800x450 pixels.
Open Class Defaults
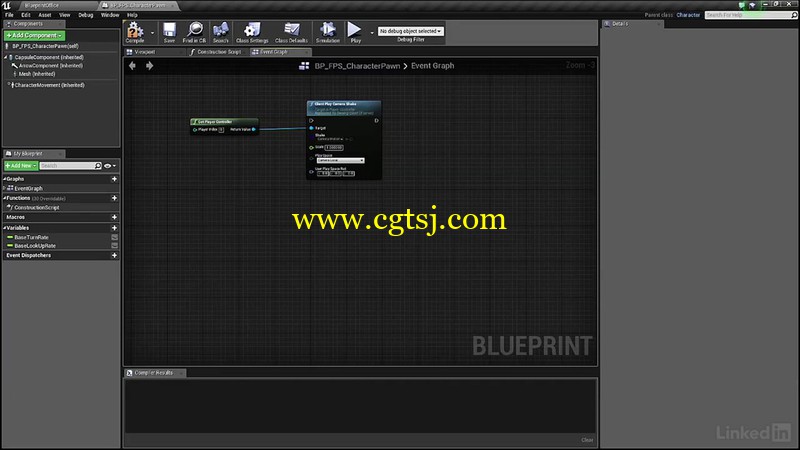click(291, 32)
